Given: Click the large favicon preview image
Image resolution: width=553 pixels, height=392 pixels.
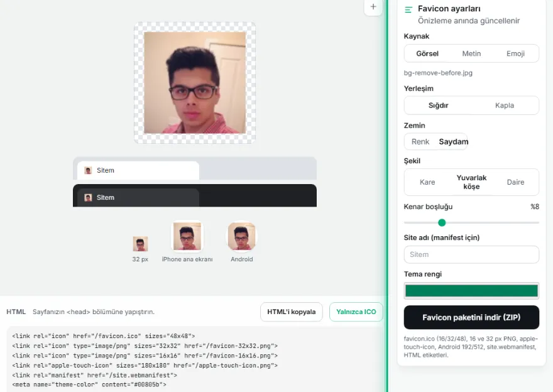Looking at the screenshot, I should 195,83.
